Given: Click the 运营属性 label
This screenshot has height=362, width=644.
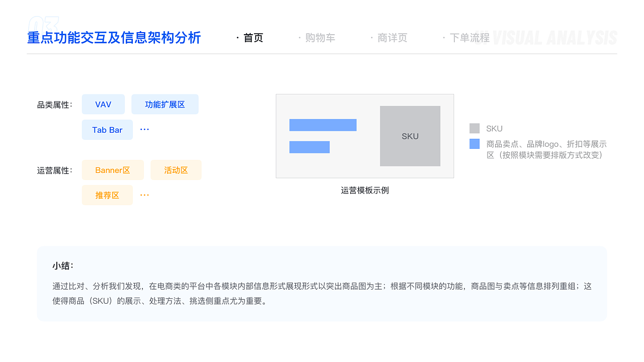Looking at the screenshot, I should click(x=55, y=170).
